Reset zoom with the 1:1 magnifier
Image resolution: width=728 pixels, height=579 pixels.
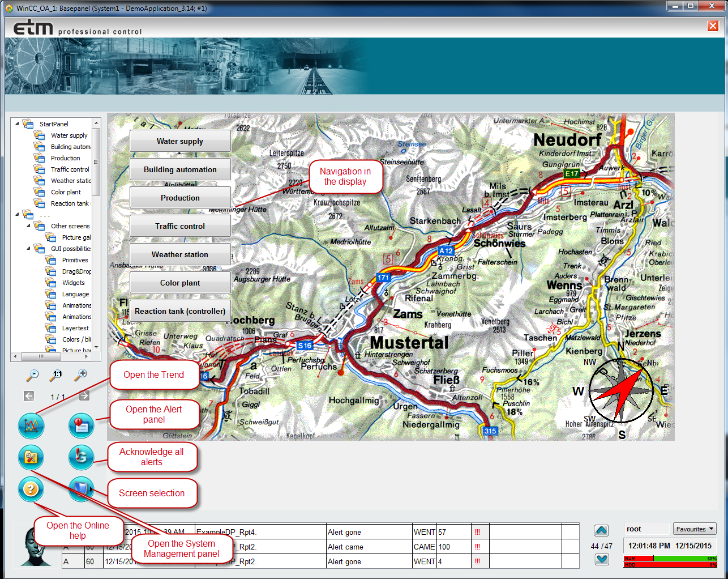(57, 374)
